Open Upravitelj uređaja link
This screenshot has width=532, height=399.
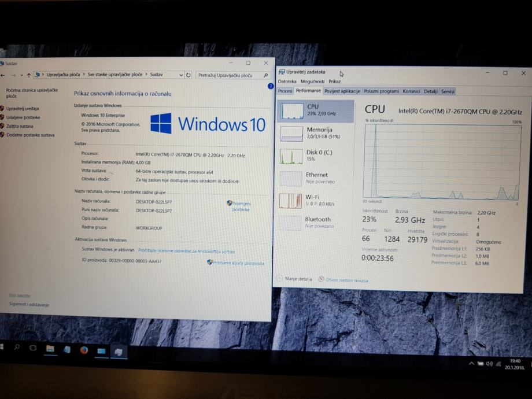pos(23,109)
